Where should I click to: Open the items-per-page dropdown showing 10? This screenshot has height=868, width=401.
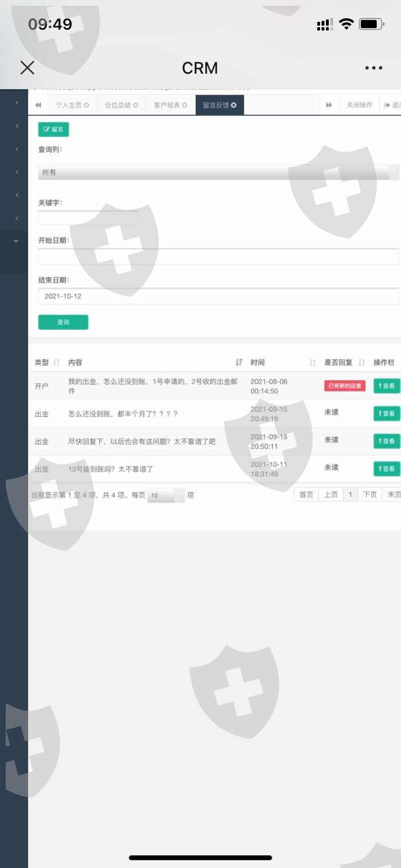(166, 495)
